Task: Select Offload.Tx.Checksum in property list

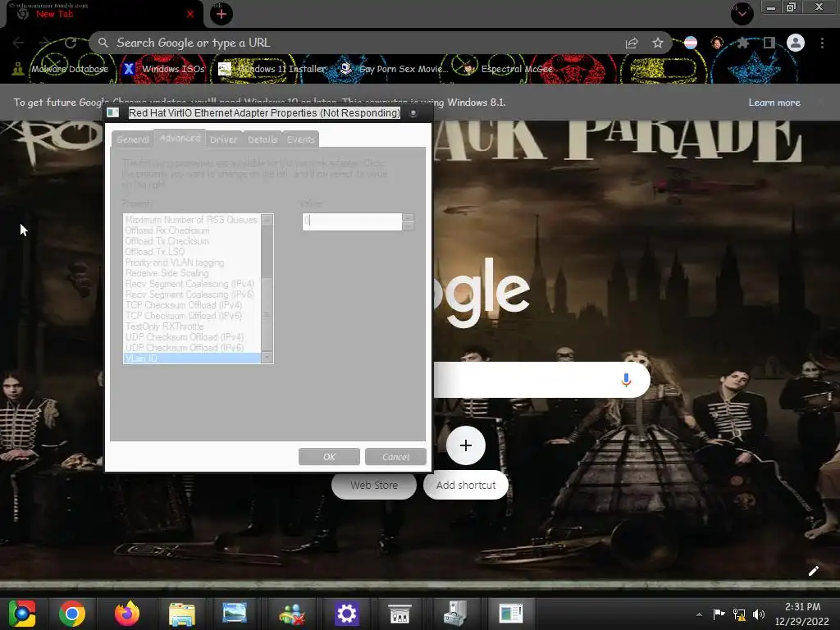Action: [x=191, y=241]
